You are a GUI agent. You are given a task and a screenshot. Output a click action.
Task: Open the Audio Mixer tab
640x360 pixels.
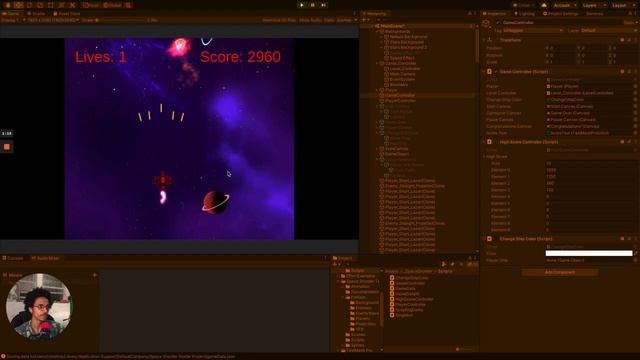click(x=46, y=258)
